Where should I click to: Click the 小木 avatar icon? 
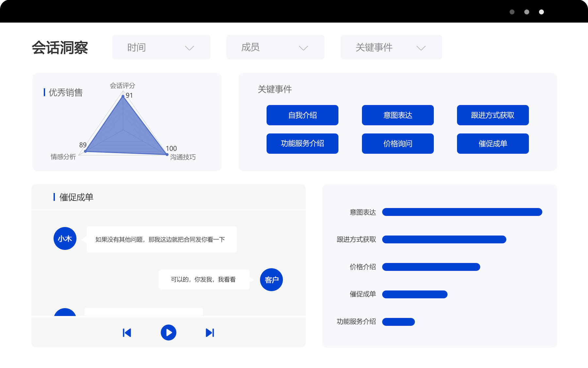coord(65,238)
